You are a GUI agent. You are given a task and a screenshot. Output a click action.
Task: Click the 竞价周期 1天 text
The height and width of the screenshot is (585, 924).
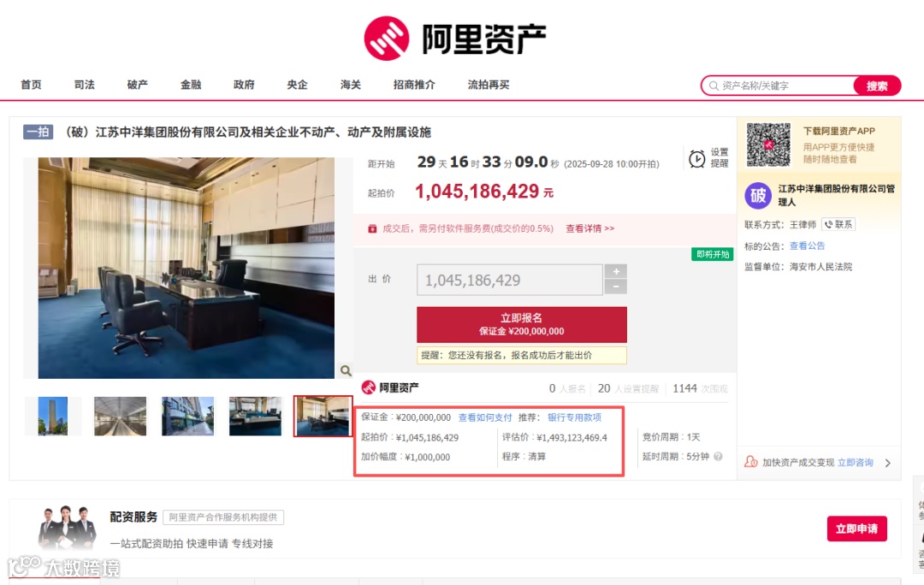(x=672, y=437)
